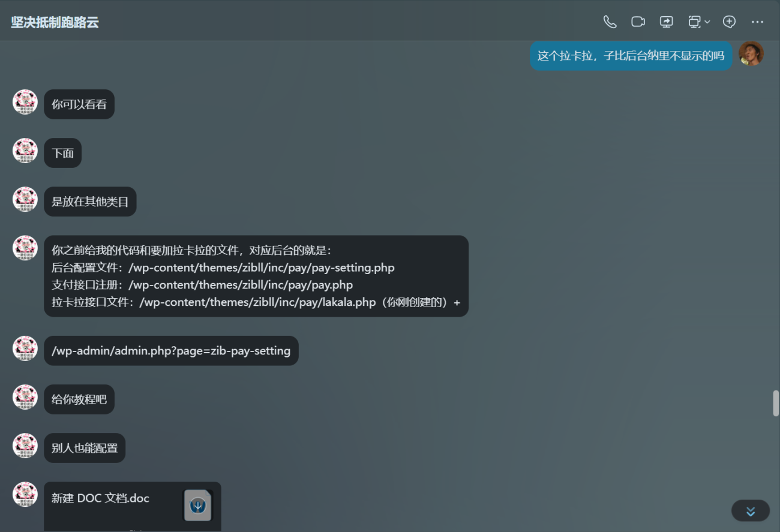Click the message bubble listing pay-setting.php paths
The height and width of the screenshot is (532, 780).
(x=256, y=276)
